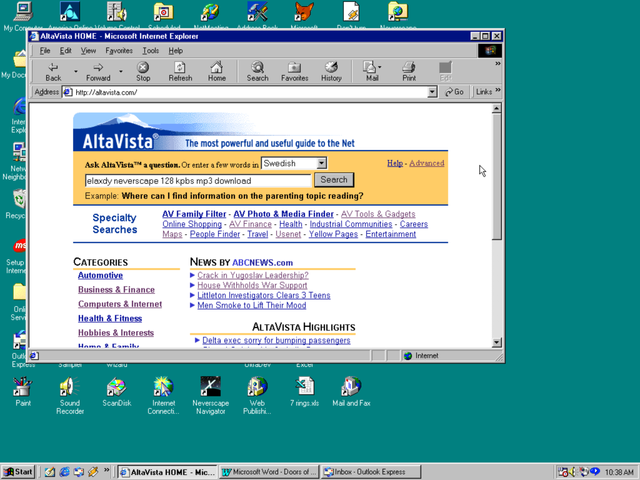The image size is (640, 480).
Task: Select the ScanDisk desktop icon
Action: tap(117, 392)
